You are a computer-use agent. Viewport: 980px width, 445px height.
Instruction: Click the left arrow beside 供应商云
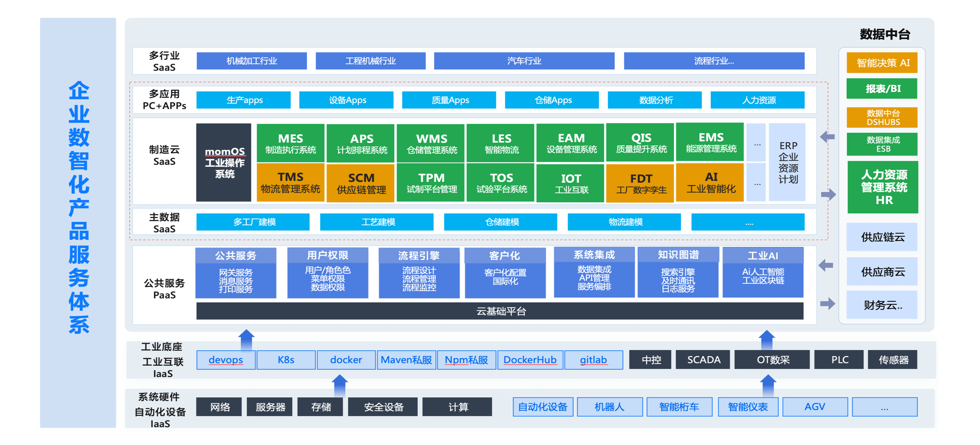click(826, 265)
